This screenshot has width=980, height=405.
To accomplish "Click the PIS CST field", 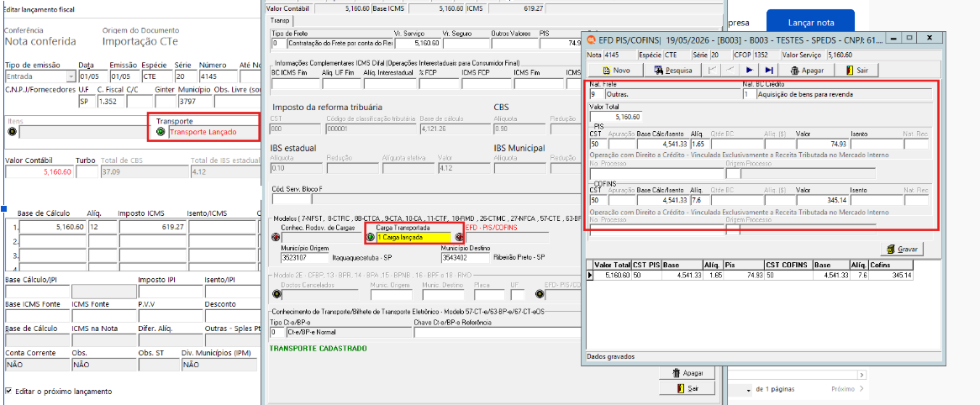I will coord(598,144).
